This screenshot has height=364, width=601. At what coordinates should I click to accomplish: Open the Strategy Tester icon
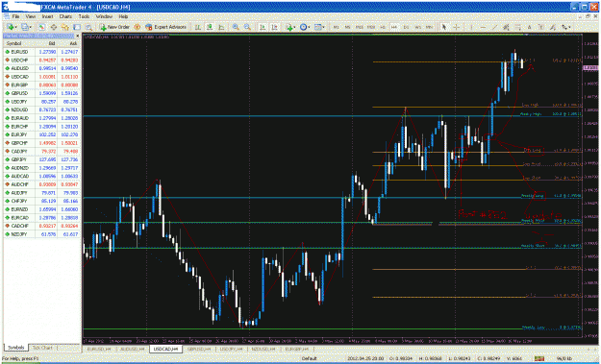coord(88,27)
